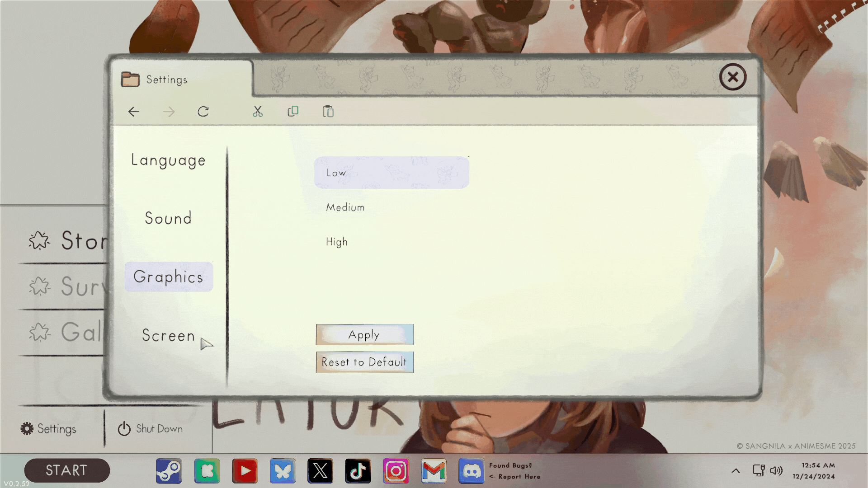868x488 pixels.
Task: Click the scissors cut icon
Action: tap(258, 112)
